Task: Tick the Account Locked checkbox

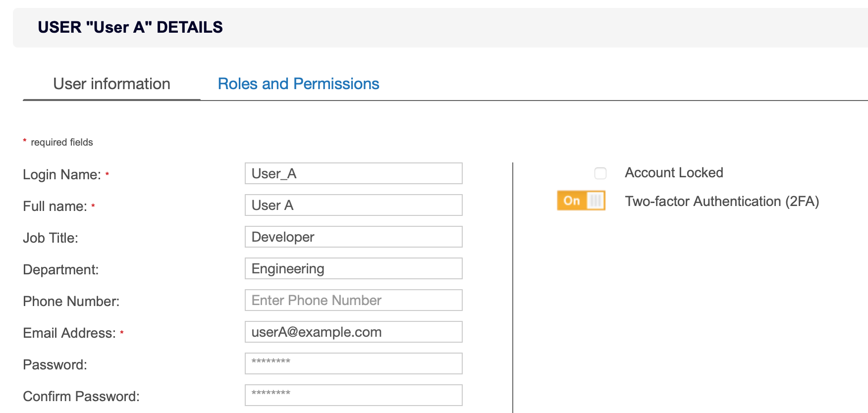Action: pyautogui.click(x=600, y=173)
